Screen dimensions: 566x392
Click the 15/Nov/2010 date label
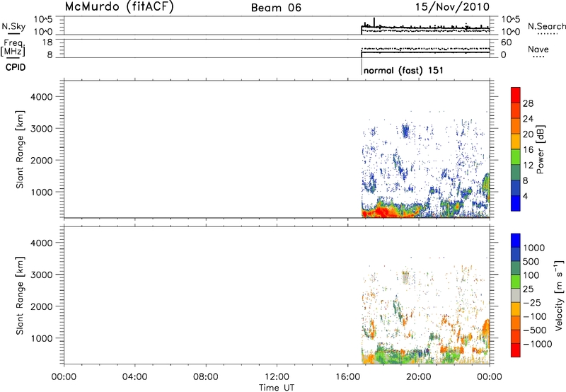pyautogui.click(x=452, y=7)
